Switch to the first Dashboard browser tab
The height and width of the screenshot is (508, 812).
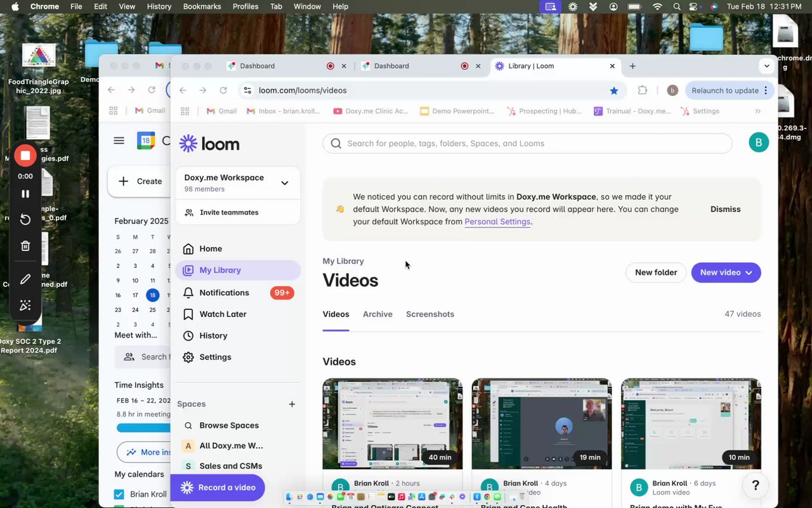(288, 66)
